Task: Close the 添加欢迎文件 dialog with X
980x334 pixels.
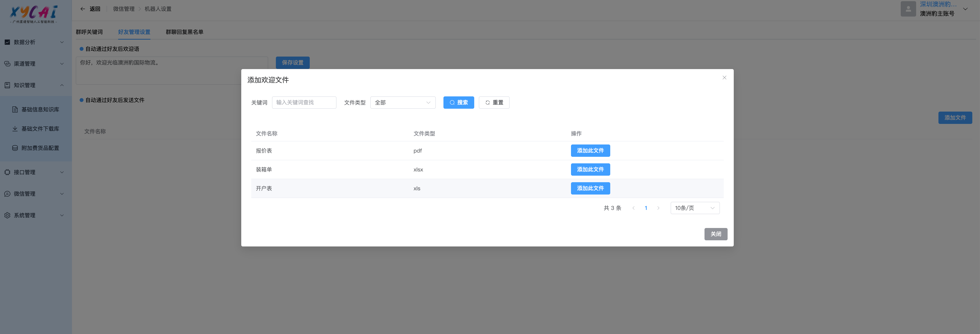Action: pos(724,78)
